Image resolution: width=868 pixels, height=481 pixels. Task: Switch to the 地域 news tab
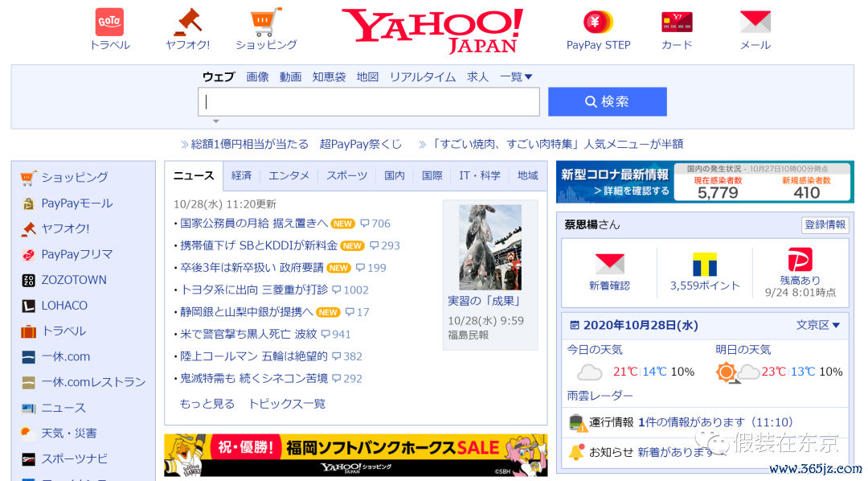point(527,175)
